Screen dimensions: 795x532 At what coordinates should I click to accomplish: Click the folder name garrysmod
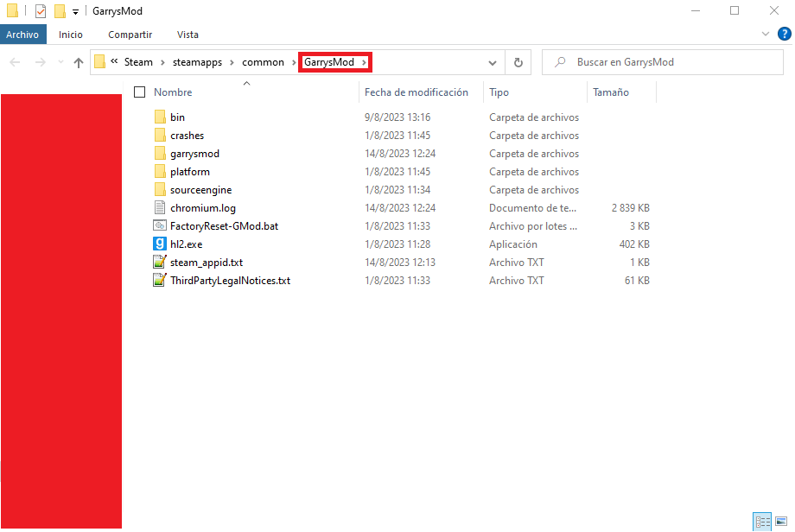click(194, 154)
